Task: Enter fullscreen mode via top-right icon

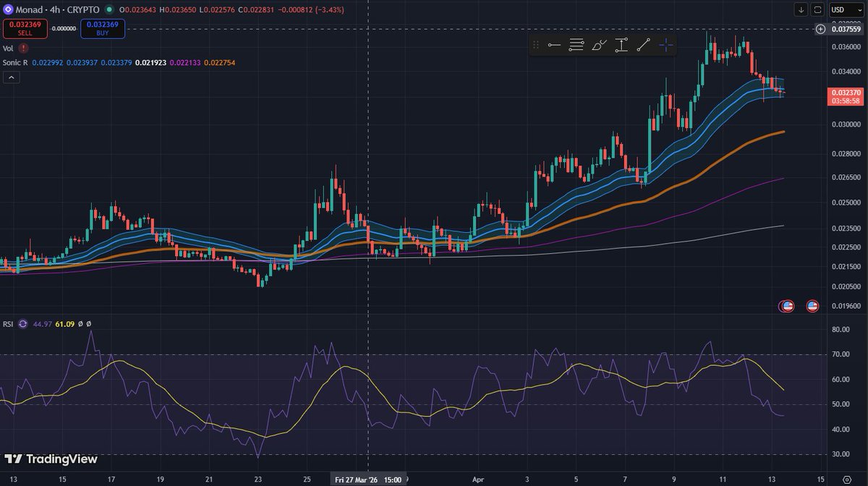Action: (x=817, y=9)
